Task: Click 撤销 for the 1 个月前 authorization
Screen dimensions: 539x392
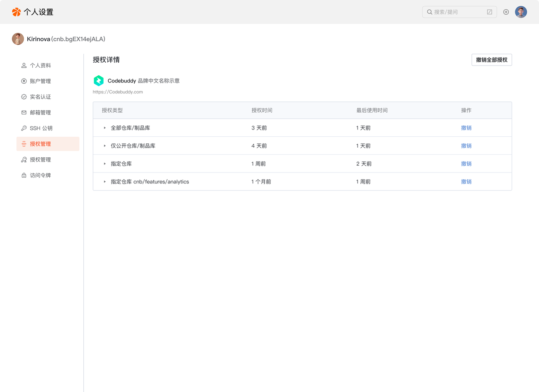Action: 466,182
